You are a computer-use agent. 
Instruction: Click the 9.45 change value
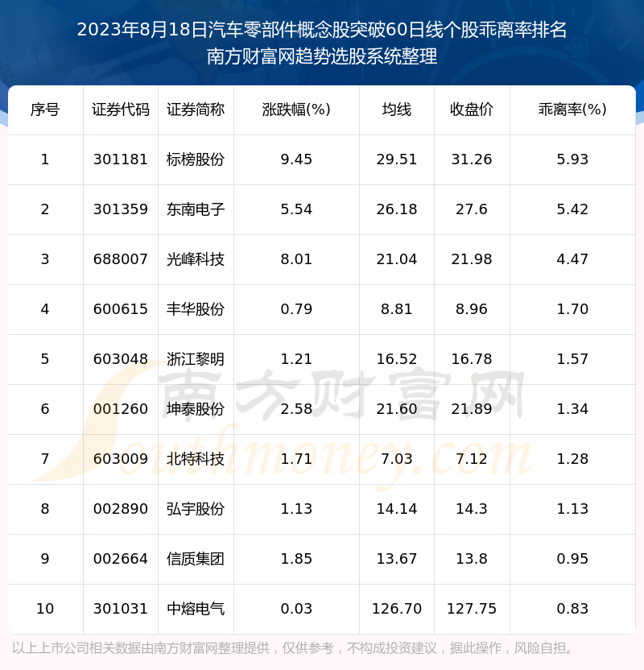coord(296,159)
